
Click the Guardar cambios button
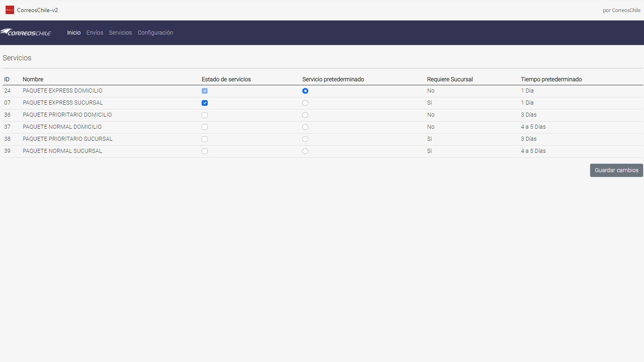point(616,170)
